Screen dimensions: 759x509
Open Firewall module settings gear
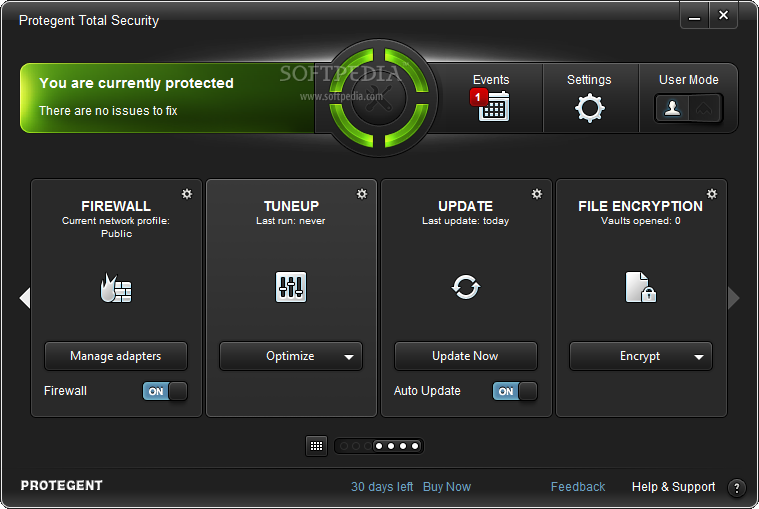[x=187, y=194]
